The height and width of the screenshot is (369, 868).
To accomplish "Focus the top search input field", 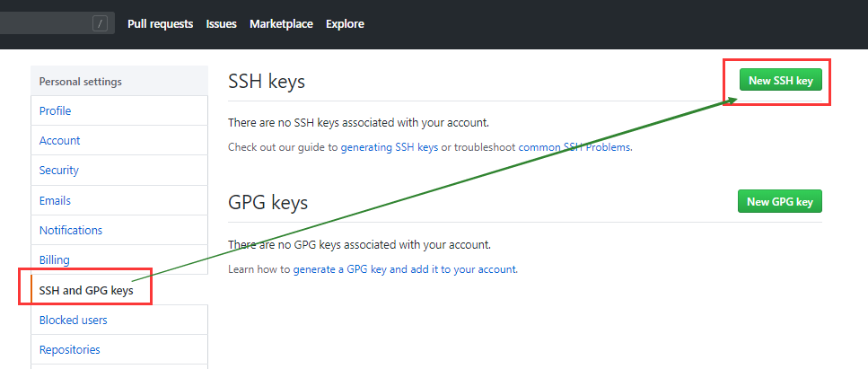I will coord(45,23).
